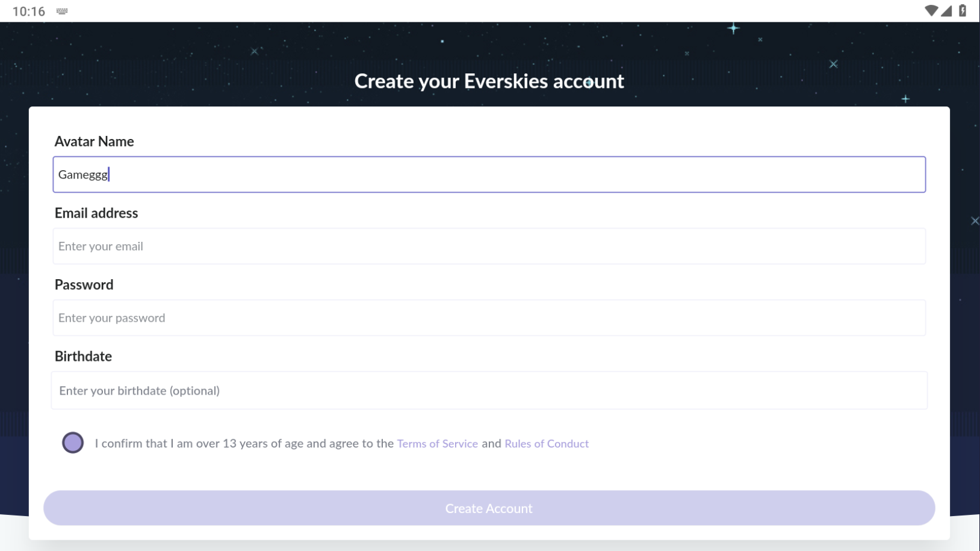This screenshot has width=980, height=551.
Task: Tap the Create your Everskies account heading
Action: [x=489, y=81]
